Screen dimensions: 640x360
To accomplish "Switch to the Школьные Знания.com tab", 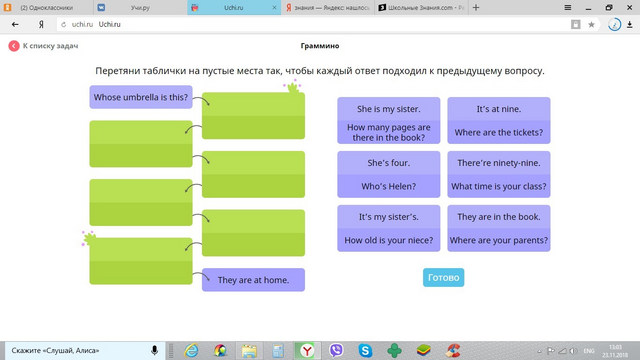I will 421,7.
